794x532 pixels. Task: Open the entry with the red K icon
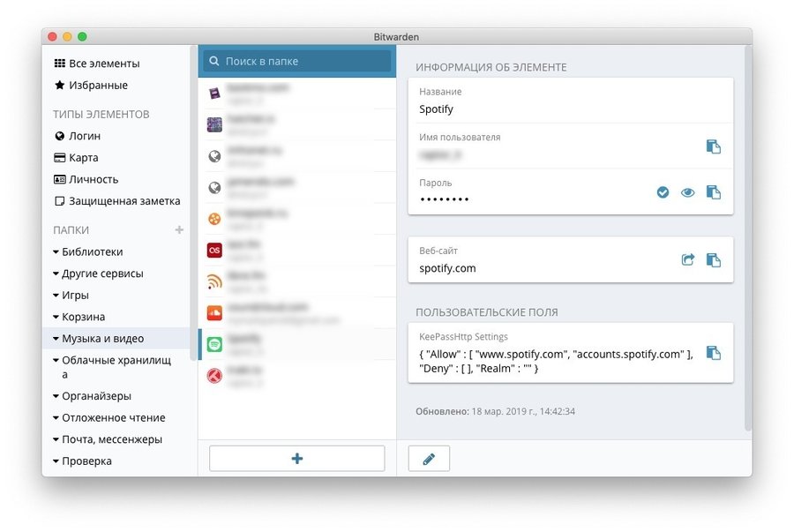pyautogui.click(x=297, y=376)
